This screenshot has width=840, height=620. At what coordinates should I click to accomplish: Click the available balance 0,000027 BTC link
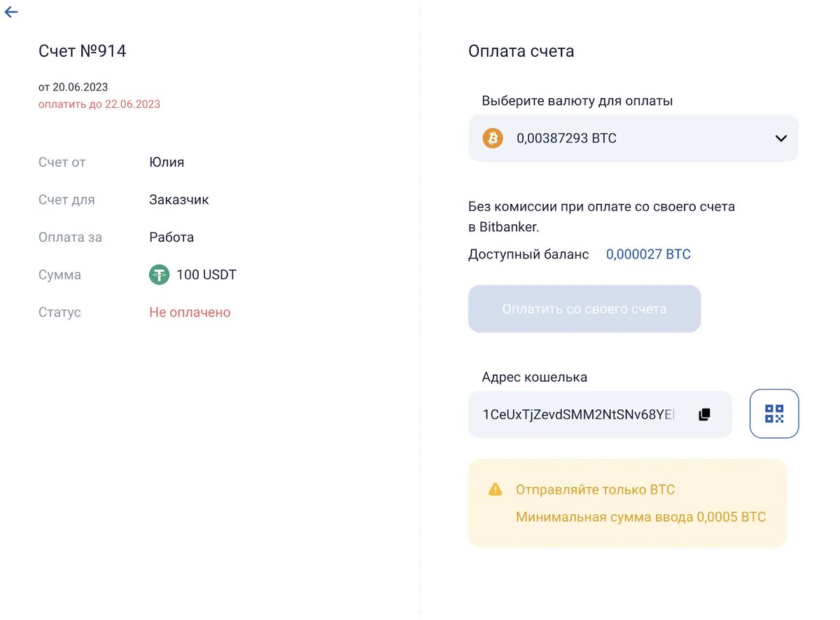tap(648, 254)
